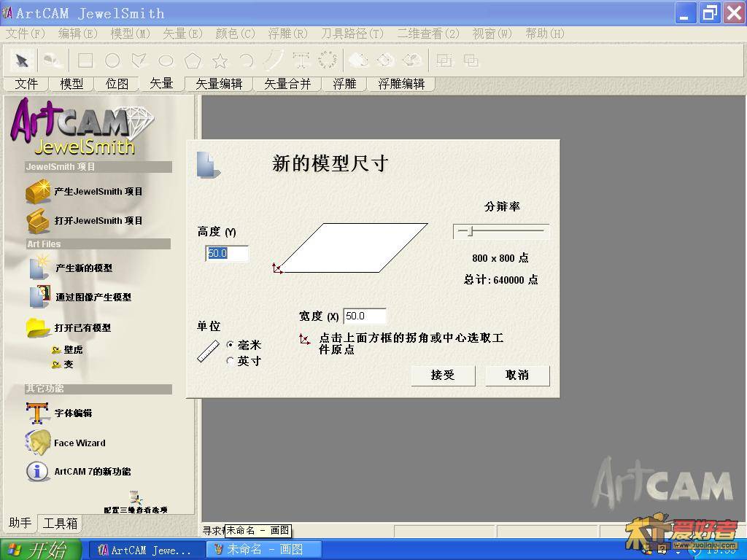Open the 视窗(W) menu
747x560 pixels.
point(492,34)
